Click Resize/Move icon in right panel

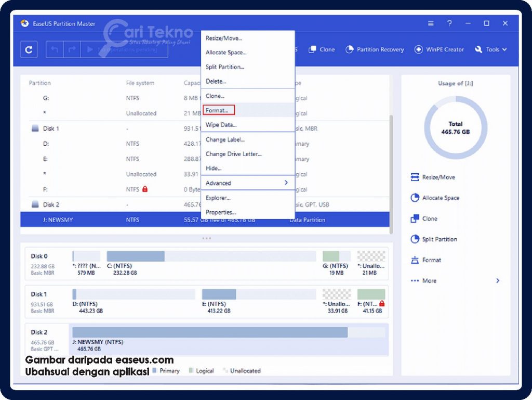click(415, 177)
